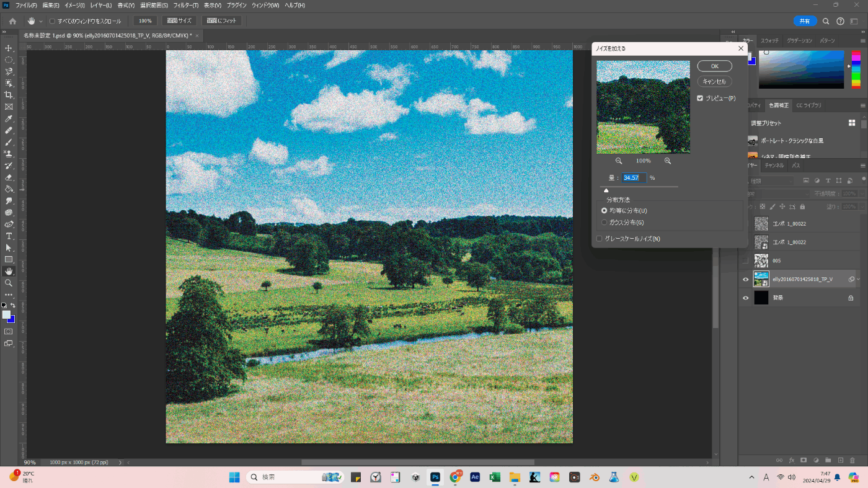Select the Gaussian distribution radio button
868x488 pixels.
[604, 223]
